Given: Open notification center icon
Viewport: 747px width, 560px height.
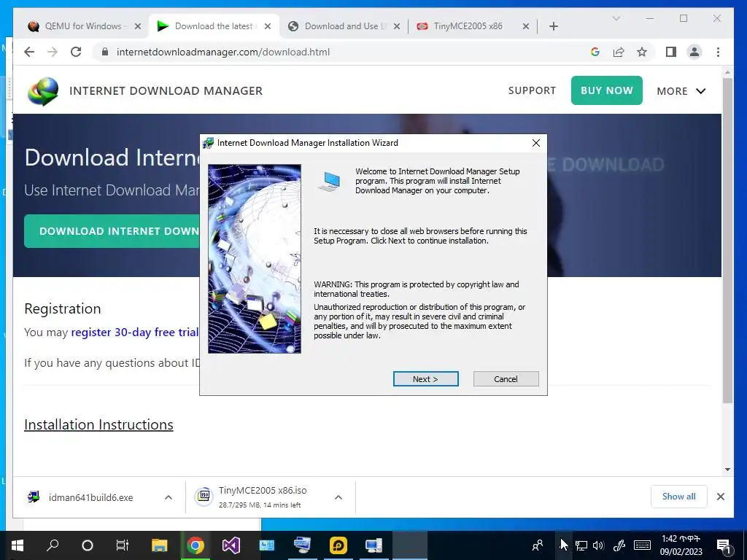Looking at the screenshot, I should pyautogui.click(x=724, y=545).
